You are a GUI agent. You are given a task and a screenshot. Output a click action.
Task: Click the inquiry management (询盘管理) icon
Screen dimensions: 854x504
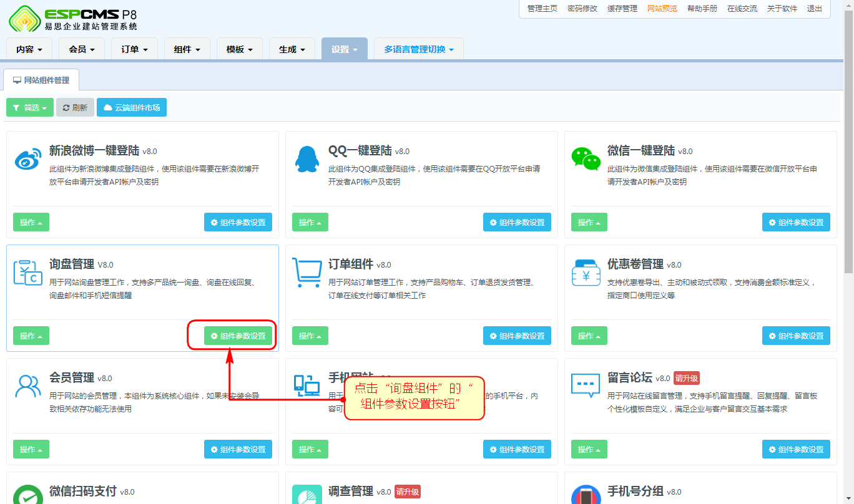coord(27,274)
